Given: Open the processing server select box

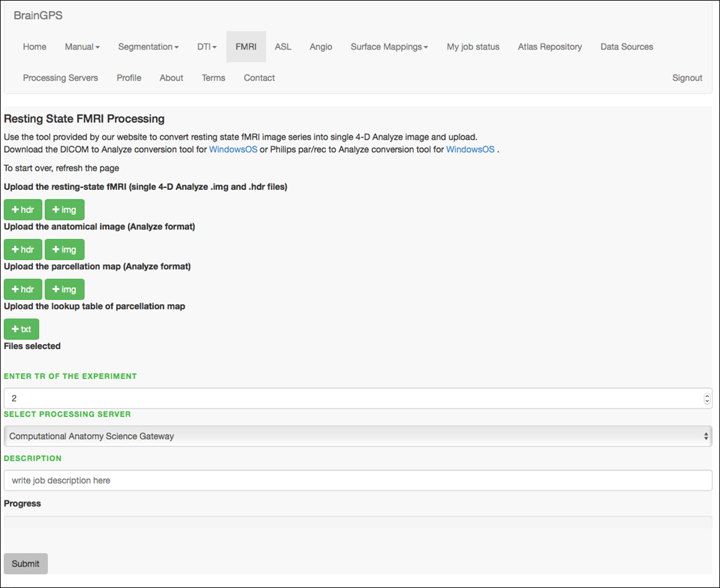Looking at the screenshot, I should [x=358, y=436].
